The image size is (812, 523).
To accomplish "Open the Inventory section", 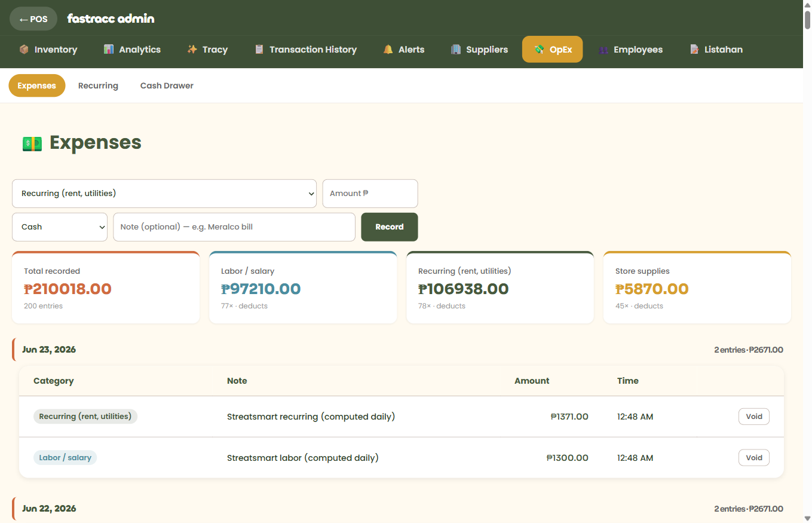I will pyautogui.click(x=48, y=50).
